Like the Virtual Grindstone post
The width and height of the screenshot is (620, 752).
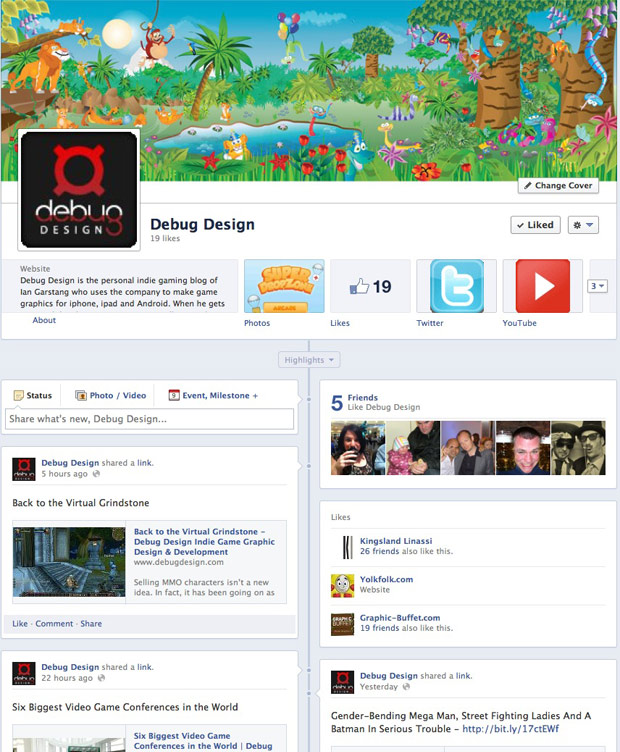coord(20,624)
